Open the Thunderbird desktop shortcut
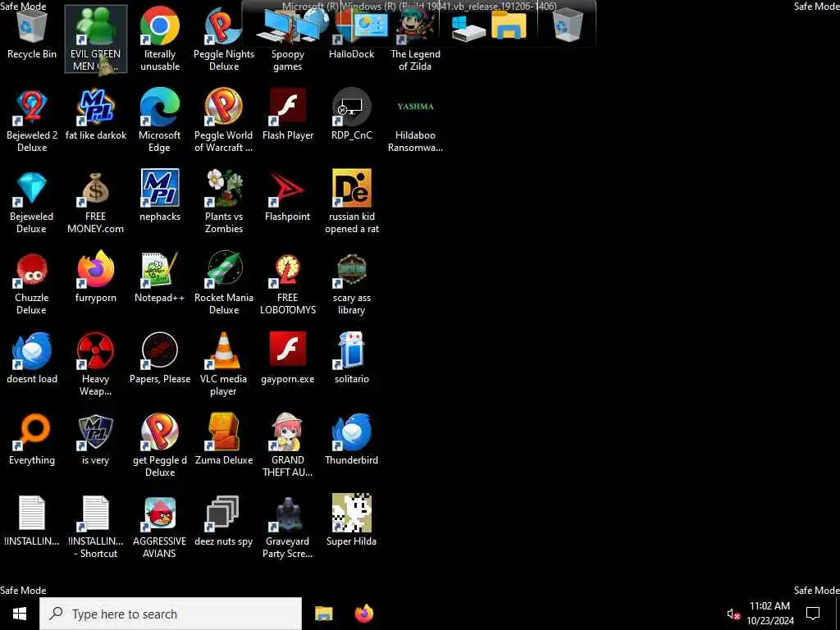 click(x=351, y=440)
